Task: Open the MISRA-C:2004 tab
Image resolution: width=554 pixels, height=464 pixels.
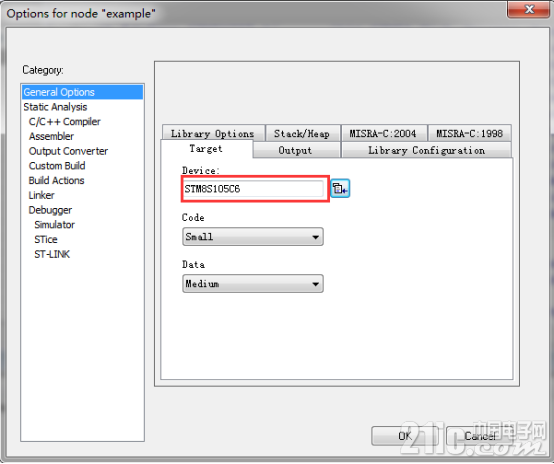Action: tap(383, 134)
